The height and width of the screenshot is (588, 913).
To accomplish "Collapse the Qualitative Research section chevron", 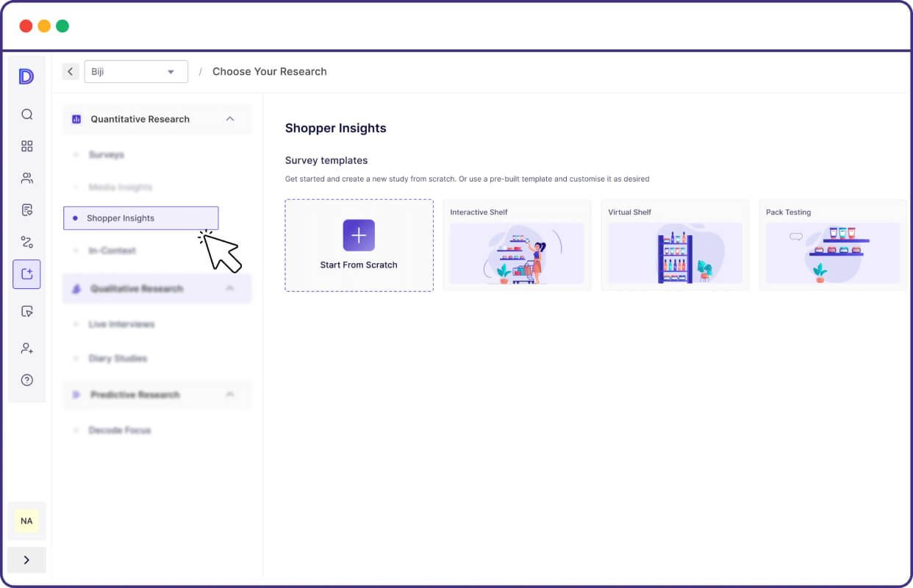I will 230,289.
